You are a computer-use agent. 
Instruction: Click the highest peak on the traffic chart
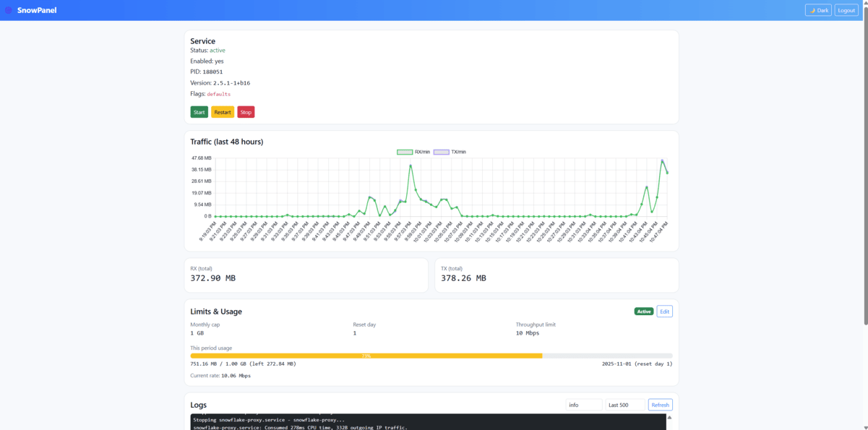coord(663,160)
